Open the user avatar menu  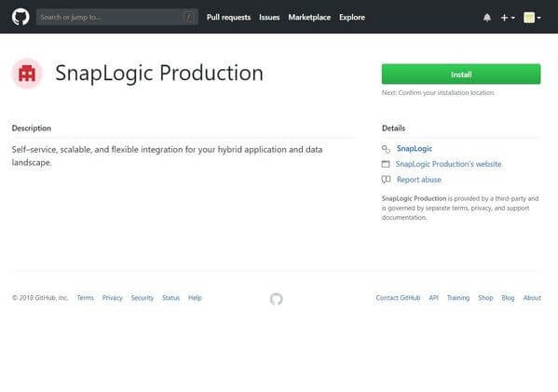(x=532, y=18)
